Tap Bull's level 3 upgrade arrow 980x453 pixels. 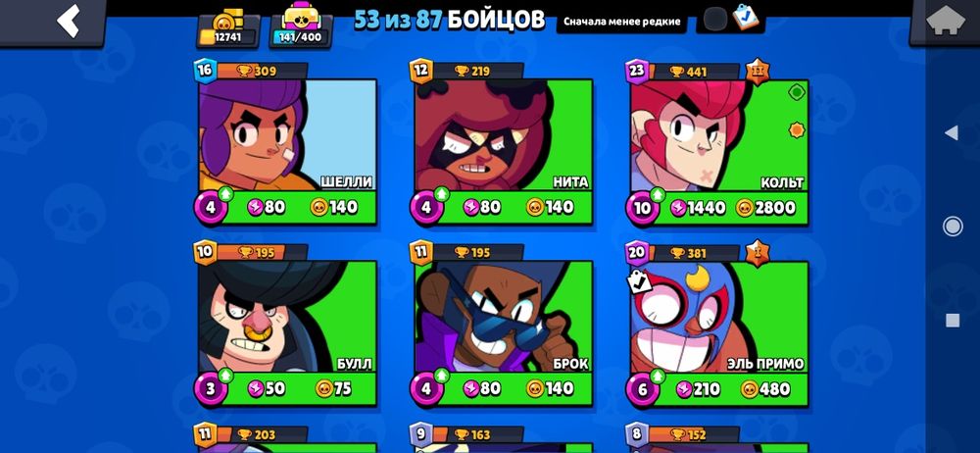(225, 376)
